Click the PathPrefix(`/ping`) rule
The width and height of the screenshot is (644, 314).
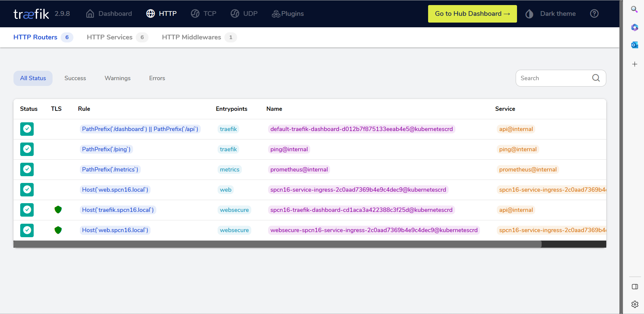tap(106, 149)
